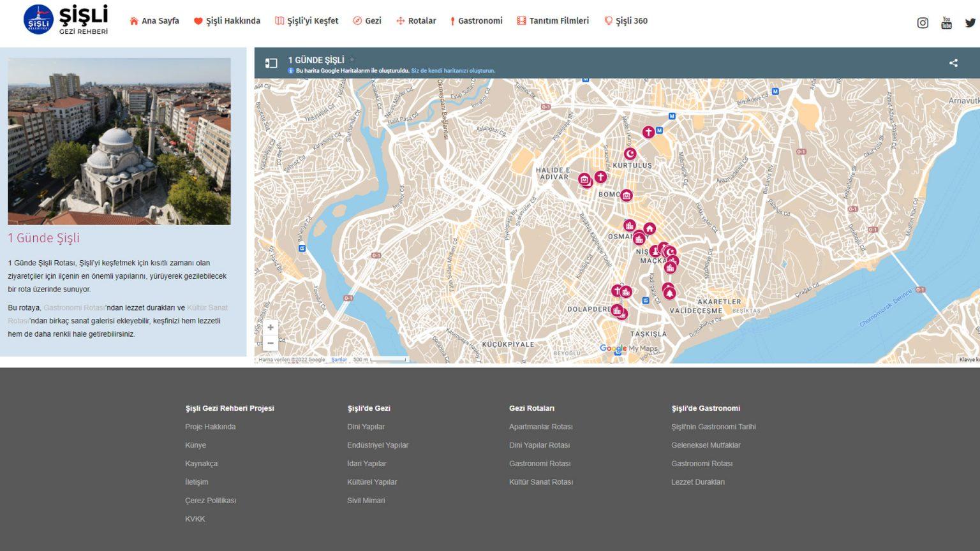Zoom out on the map
Screen dimensions: 980x551
click(x=271, y=343)
